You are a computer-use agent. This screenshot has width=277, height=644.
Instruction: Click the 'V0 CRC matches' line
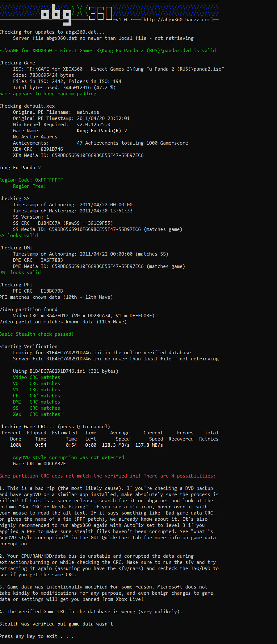[36, 384]
